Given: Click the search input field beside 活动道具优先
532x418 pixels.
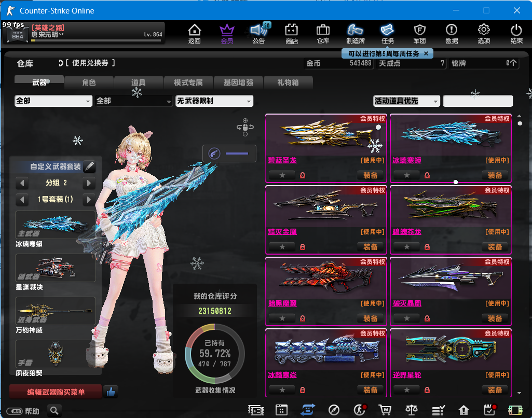Looking at the screenshot, I should point(478,101).
